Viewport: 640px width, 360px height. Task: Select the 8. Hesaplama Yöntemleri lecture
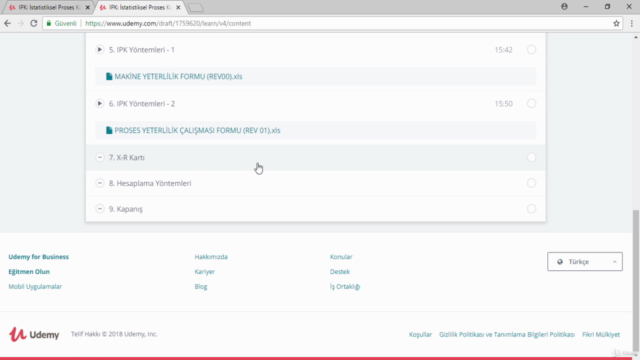(x=316, y=183)
